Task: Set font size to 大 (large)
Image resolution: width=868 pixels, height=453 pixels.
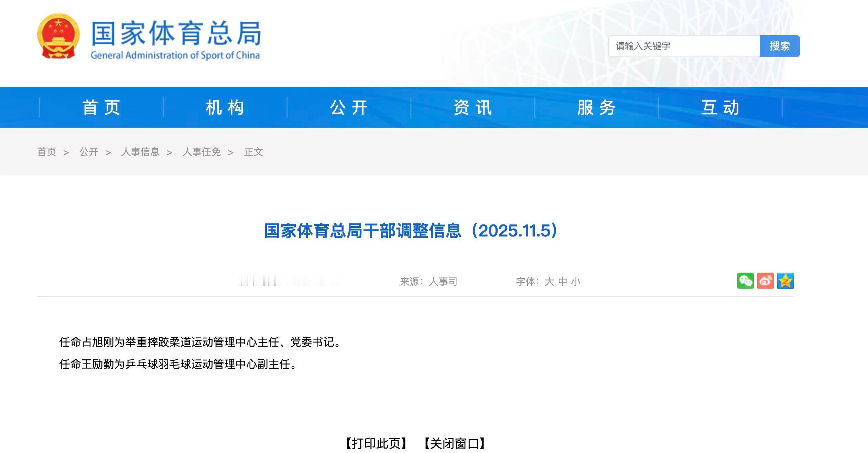Action: (549, 282)
